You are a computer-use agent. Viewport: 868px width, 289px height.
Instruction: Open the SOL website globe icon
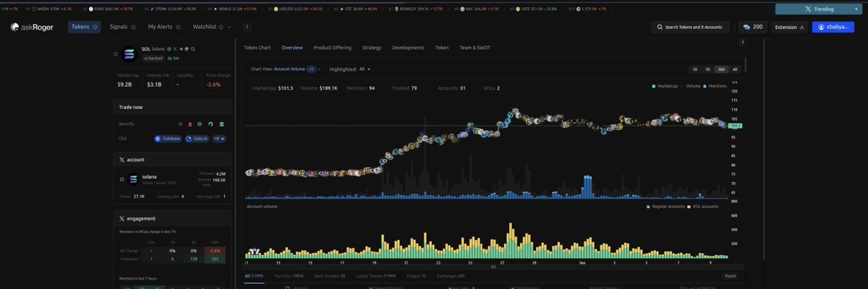click(169, 48)
